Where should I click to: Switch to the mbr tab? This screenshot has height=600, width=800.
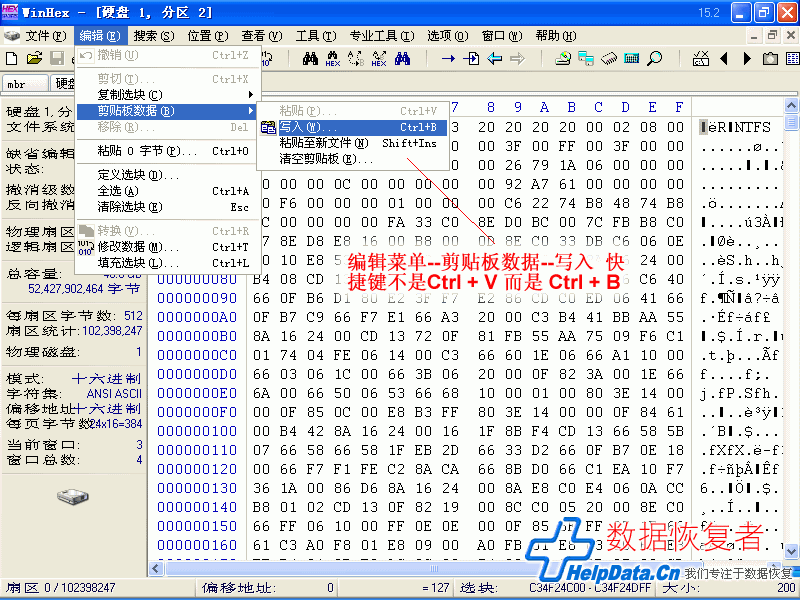(x=24, y=84)
